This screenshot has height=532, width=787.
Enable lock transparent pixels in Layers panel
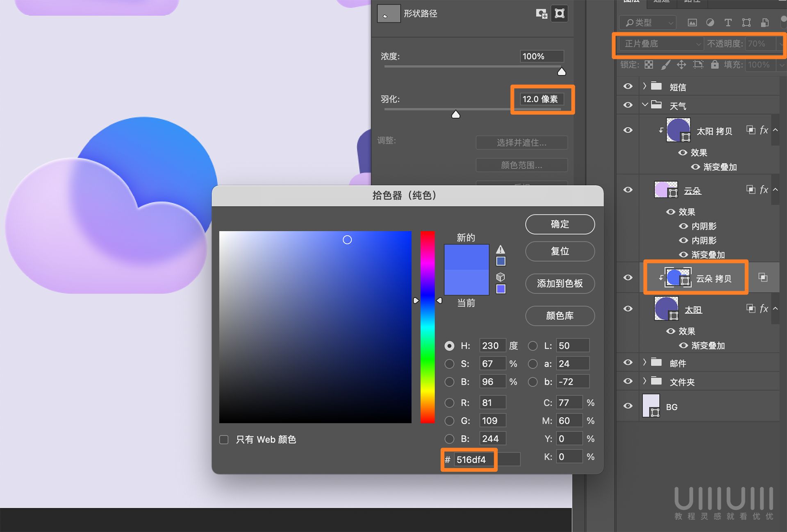point(648,65)
